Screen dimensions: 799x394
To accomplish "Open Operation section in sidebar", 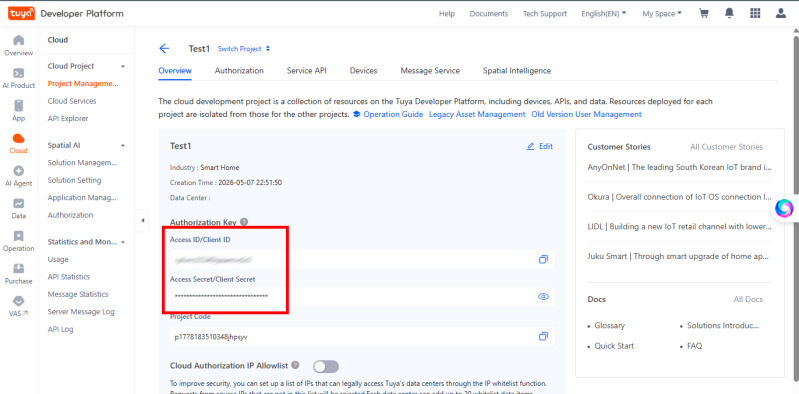I will point(18,242).
